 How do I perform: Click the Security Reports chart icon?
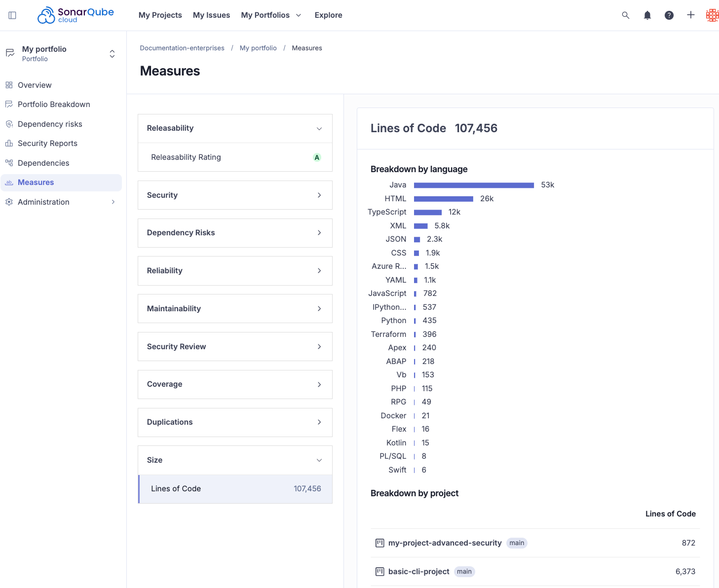click(9, 143)
